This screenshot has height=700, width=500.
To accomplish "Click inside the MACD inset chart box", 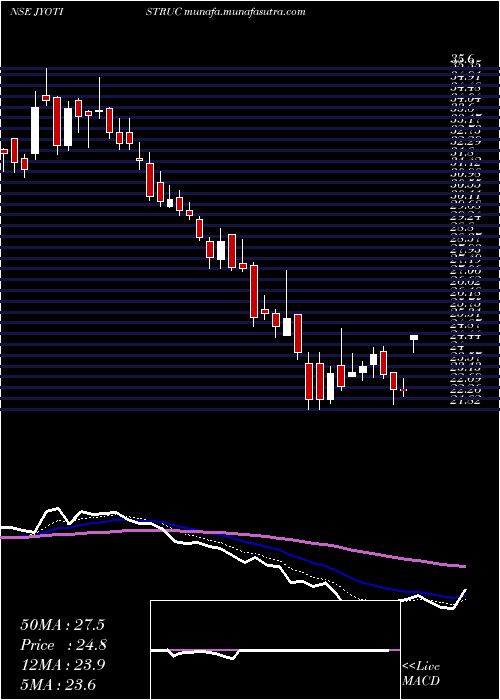I will 275,650.
